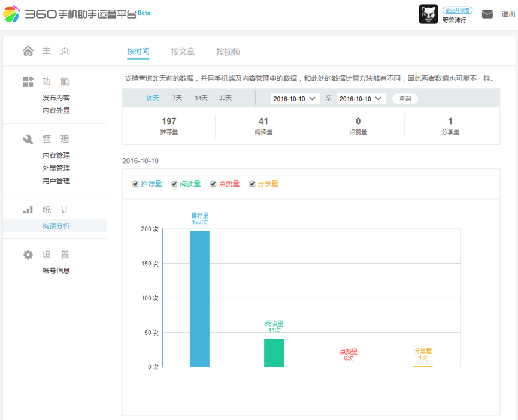Click the 197 推荐量 summary value

169,121
